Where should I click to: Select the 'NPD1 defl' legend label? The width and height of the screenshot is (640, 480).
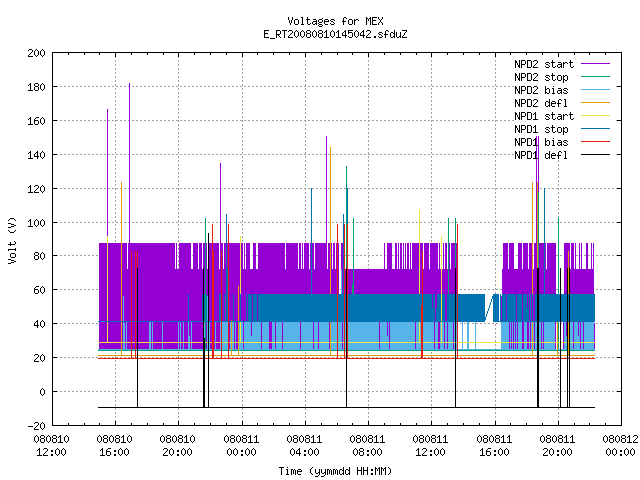coord(541,155)
